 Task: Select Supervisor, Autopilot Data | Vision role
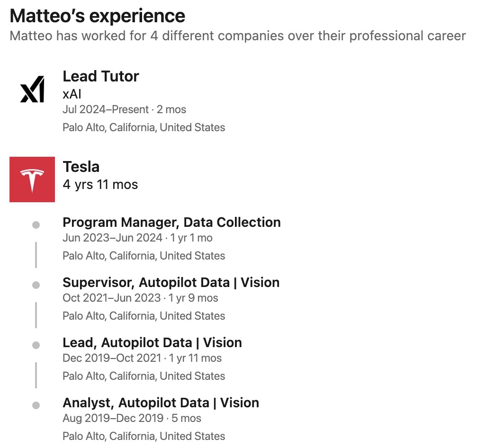pyautogui.click(x=171, y=282)
